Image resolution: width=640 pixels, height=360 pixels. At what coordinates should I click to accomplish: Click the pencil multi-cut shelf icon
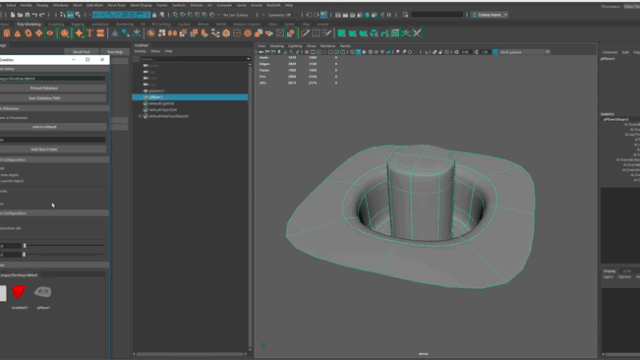click(x=305, y=33)
